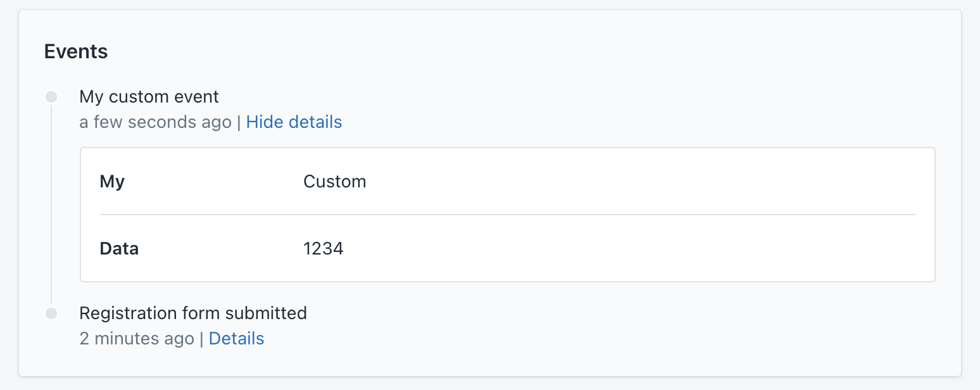Click the 'Data' property label
Screen dimensions: 980x390
tap(119, 248)
